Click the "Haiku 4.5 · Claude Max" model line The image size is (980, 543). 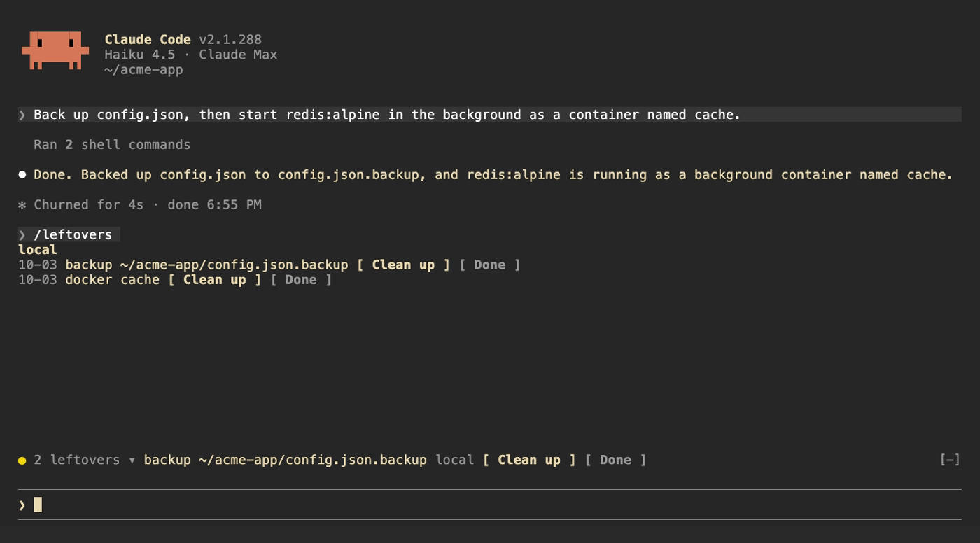pyautogui.click(x=191, y=55)
